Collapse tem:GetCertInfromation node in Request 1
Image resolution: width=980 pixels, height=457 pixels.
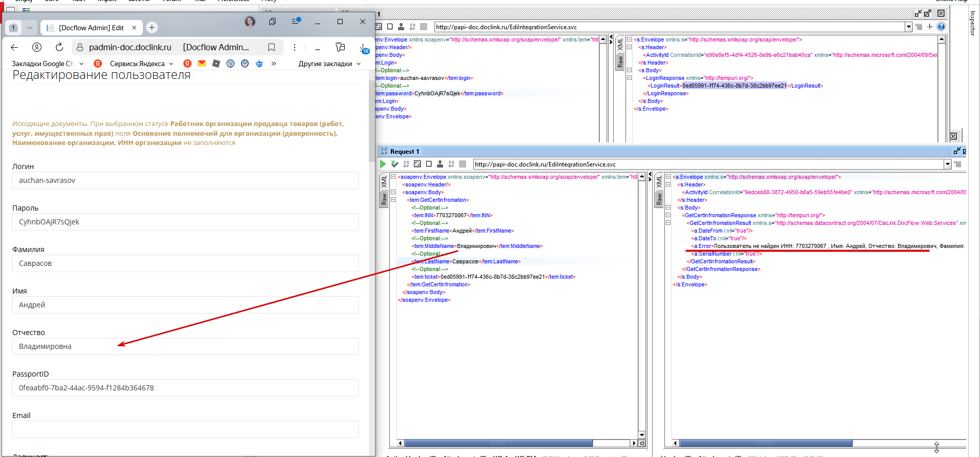[x=393, y=200]
